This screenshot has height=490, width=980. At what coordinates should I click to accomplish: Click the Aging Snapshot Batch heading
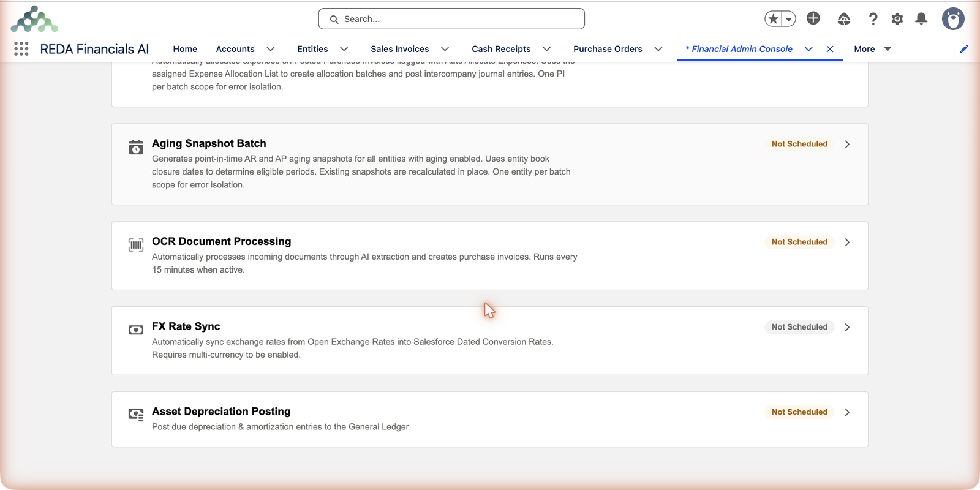click(x=209, y=143)
